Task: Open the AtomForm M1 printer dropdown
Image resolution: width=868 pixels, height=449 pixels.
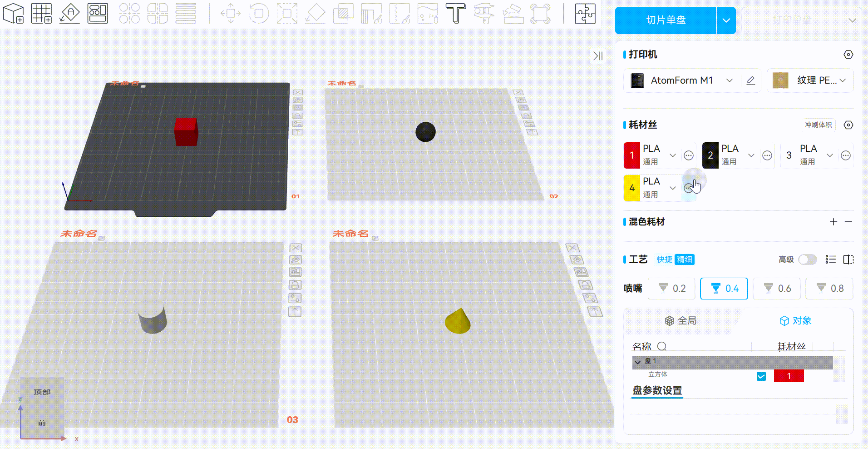Action: point(729,80)
